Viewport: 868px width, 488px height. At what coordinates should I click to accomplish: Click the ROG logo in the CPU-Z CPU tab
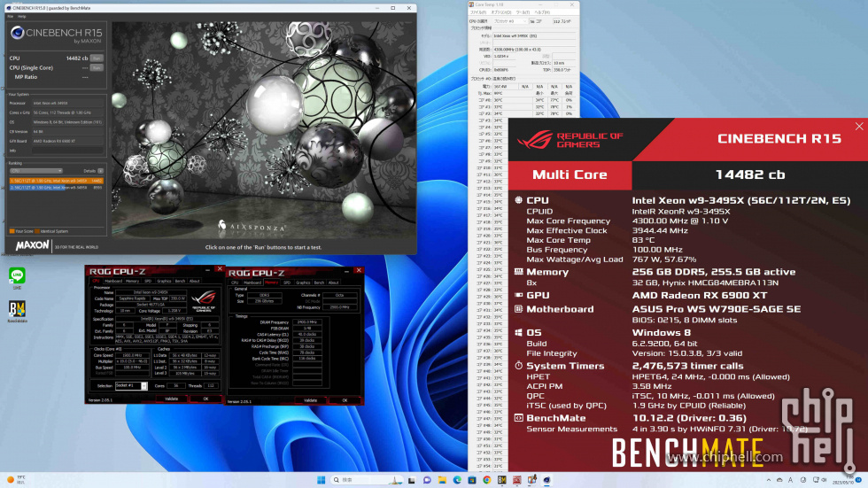tap(204, 300)
